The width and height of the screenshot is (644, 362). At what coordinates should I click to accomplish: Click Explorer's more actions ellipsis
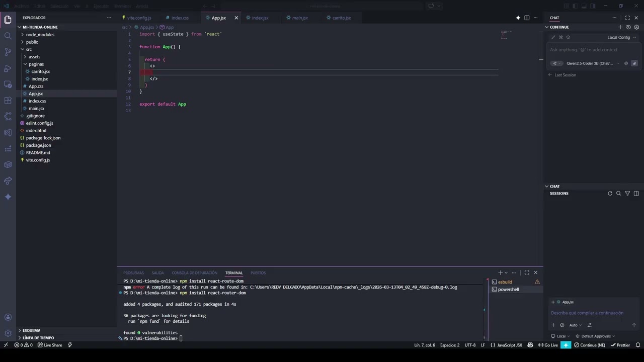coord(109,18)
